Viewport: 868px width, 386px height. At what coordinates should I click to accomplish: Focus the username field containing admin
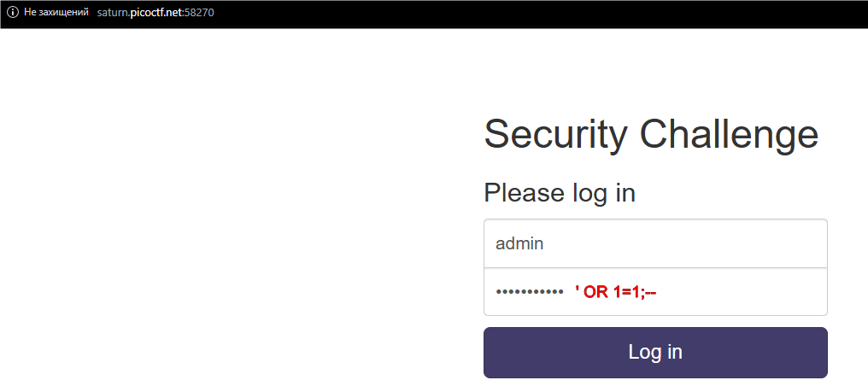pyautogui.click(x=655, y=243)
